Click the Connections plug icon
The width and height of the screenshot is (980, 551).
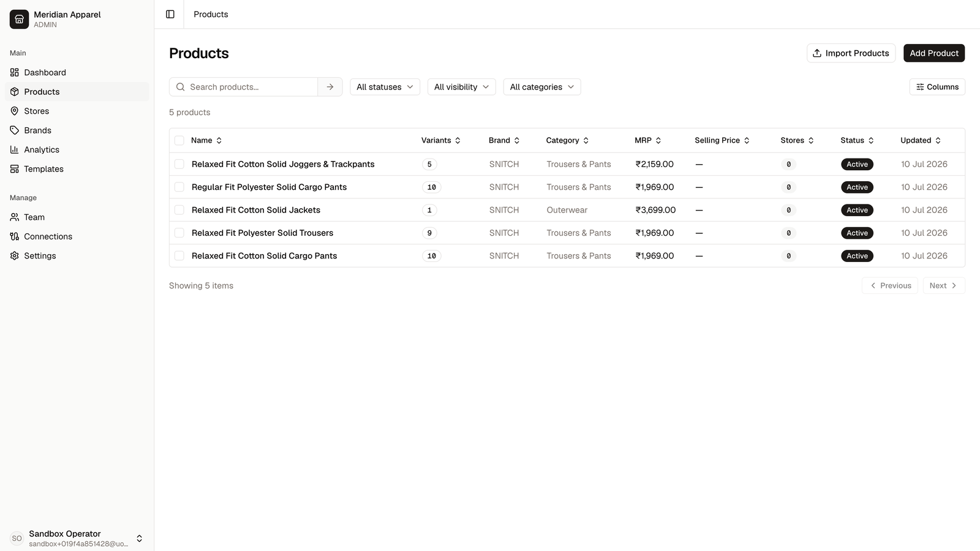pos(15,236)
